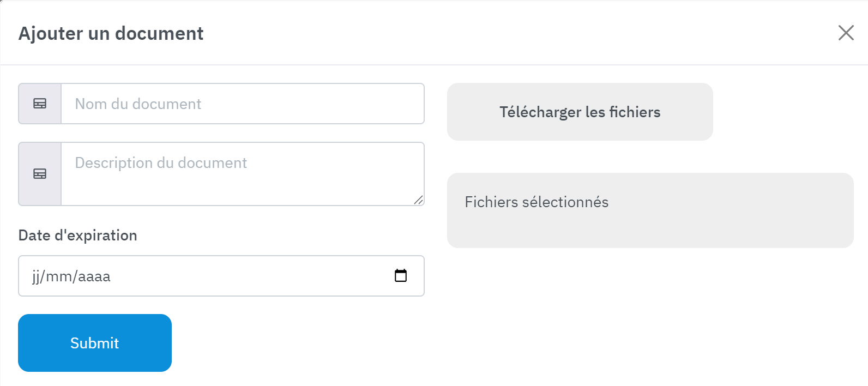Focus the Nom du document field

(x=243, y=104)
